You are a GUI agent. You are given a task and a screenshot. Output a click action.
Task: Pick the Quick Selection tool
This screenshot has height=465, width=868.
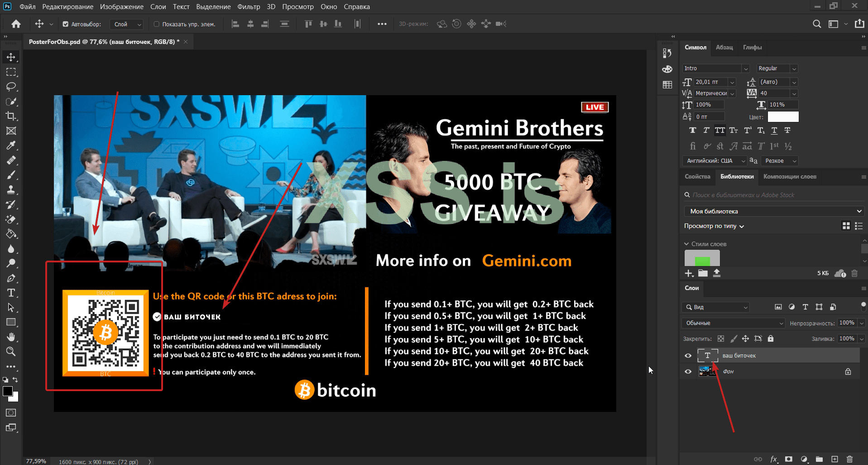pyautogui.click(x=11, y=102)
